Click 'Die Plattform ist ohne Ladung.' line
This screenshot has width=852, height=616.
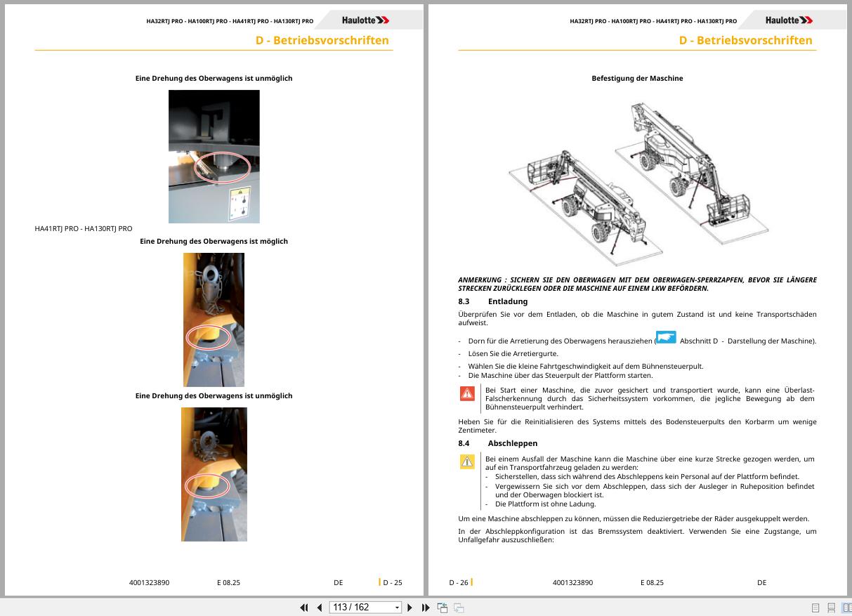click(x=545, y=504)
